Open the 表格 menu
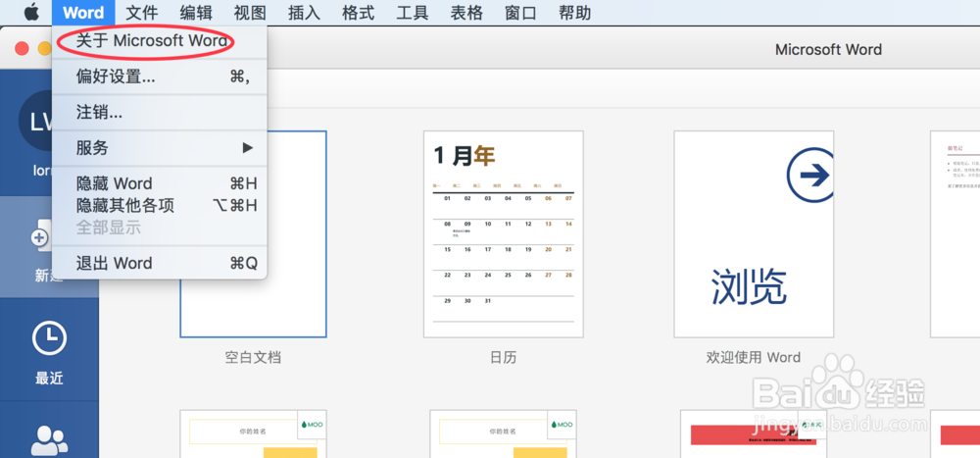 coord(466,13)
